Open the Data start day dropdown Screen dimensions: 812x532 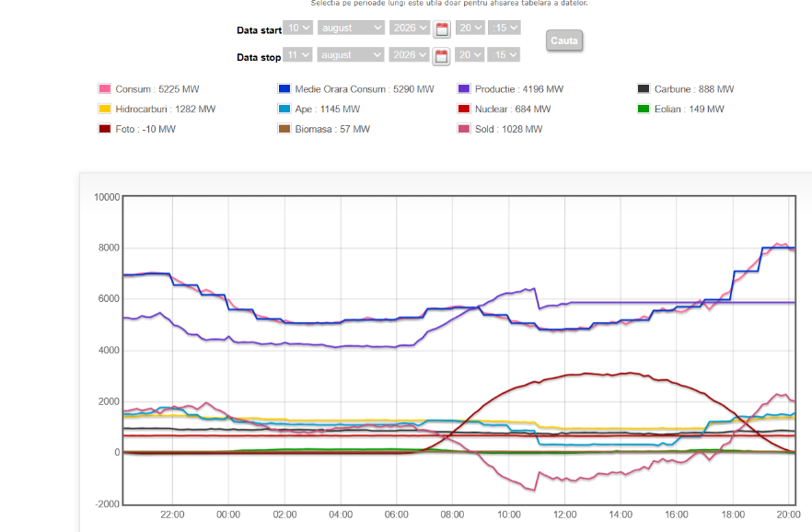tap(297, 28)
